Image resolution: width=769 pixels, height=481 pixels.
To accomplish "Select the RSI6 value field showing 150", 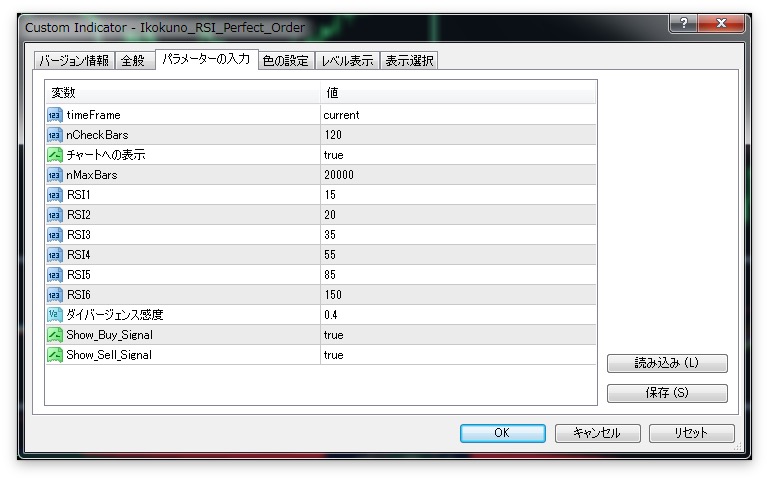I will [x=458, y=295].
